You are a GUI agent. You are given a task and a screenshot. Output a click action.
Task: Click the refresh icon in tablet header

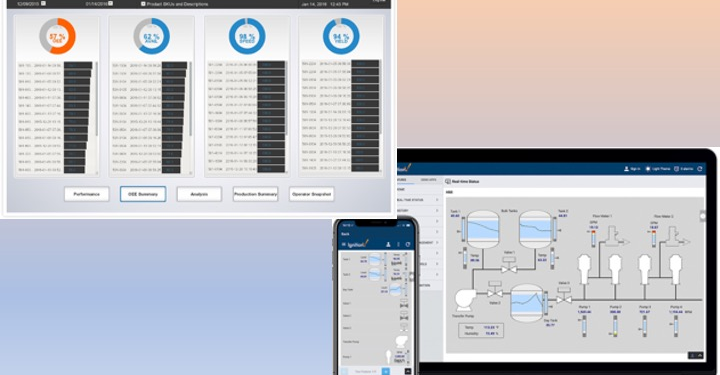pyautogui.click(x=700, y=169)
